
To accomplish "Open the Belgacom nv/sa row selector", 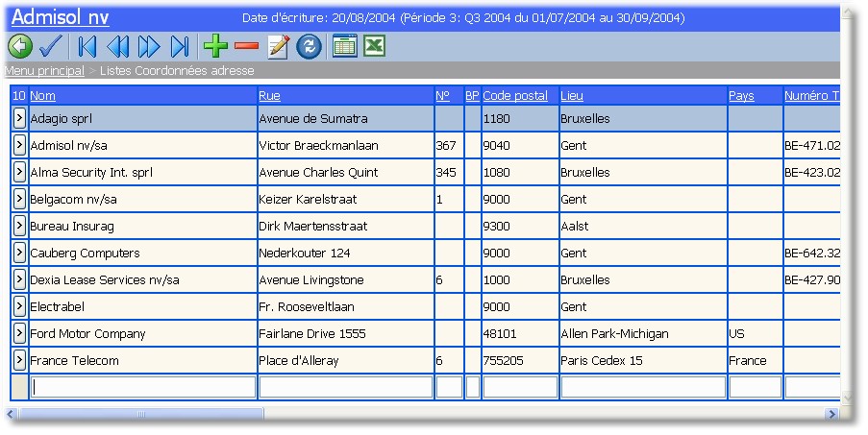I will (x=19, y=199).
